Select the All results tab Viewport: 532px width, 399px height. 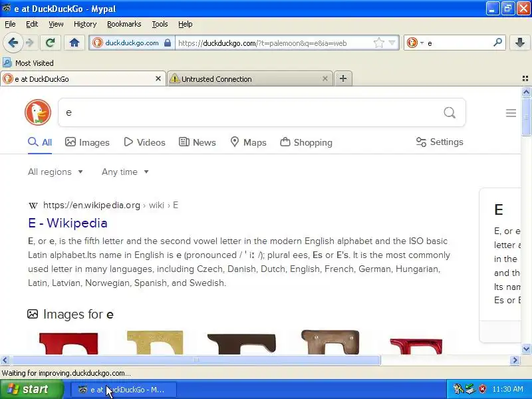tap(40, 142)
